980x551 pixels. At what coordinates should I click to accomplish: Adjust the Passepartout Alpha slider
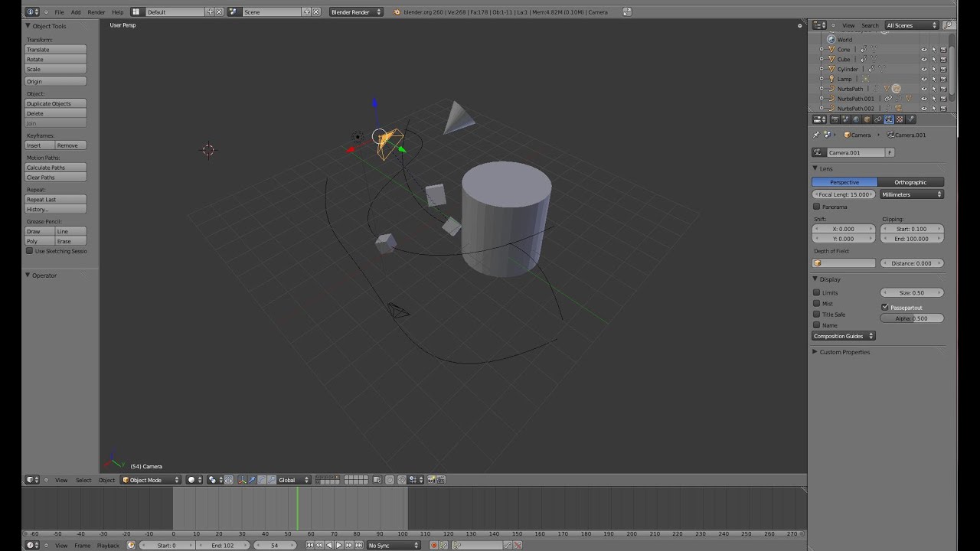[x=912, y=318]
